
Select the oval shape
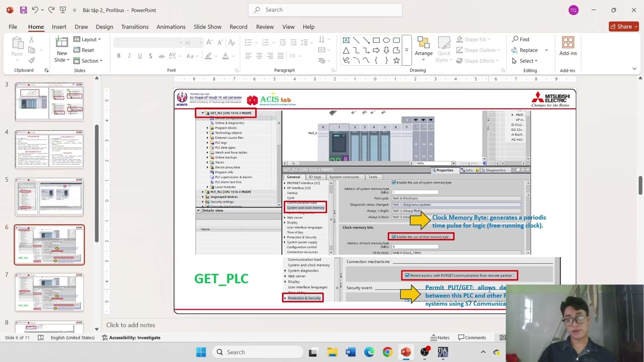click(386, 40)
